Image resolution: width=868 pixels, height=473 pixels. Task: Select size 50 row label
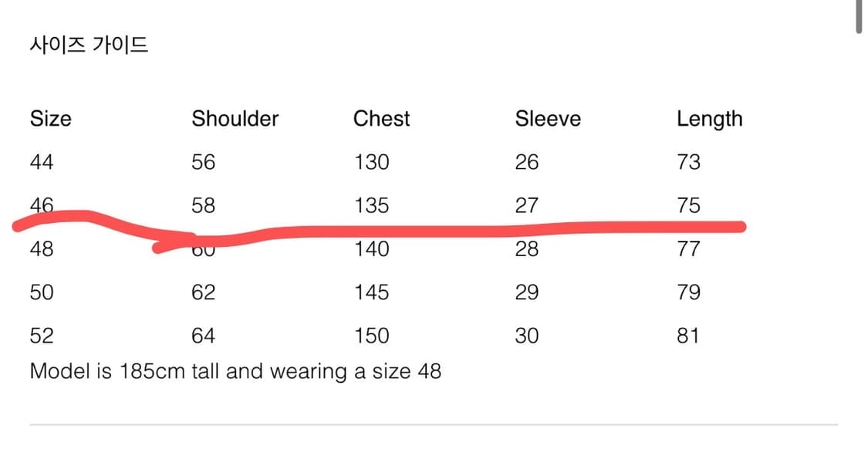[x=42, y=292]
